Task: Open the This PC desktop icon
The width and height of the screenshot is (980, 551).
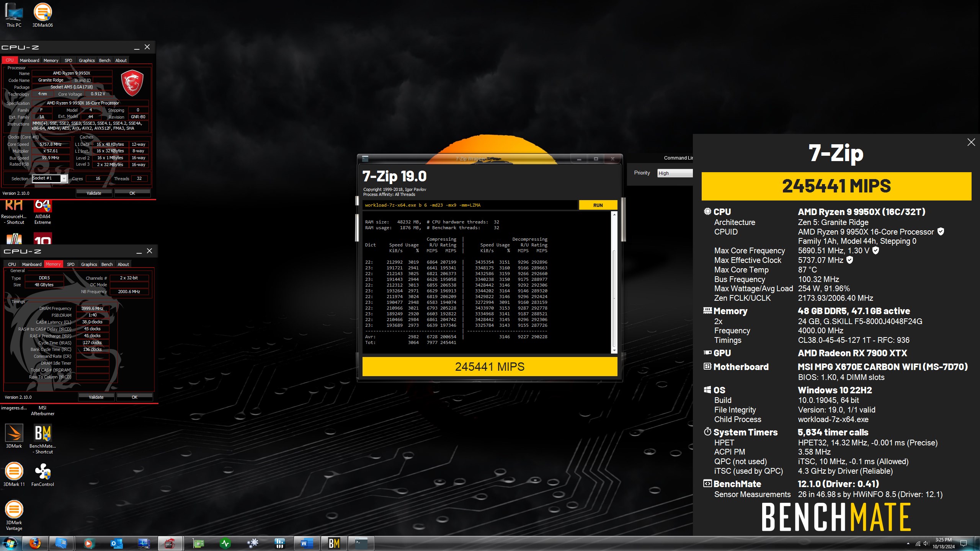Action: coord(14,15)
